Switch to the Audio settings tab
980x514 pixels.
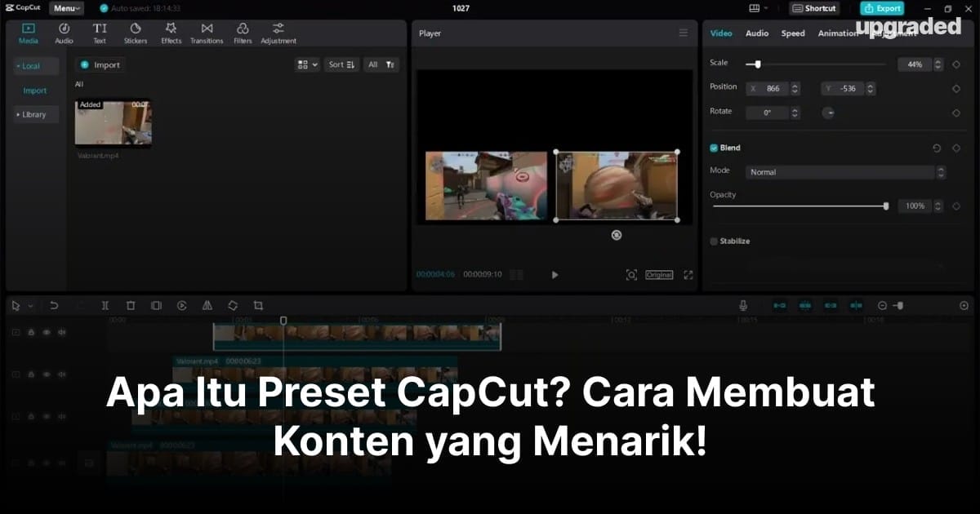point(756,33)
